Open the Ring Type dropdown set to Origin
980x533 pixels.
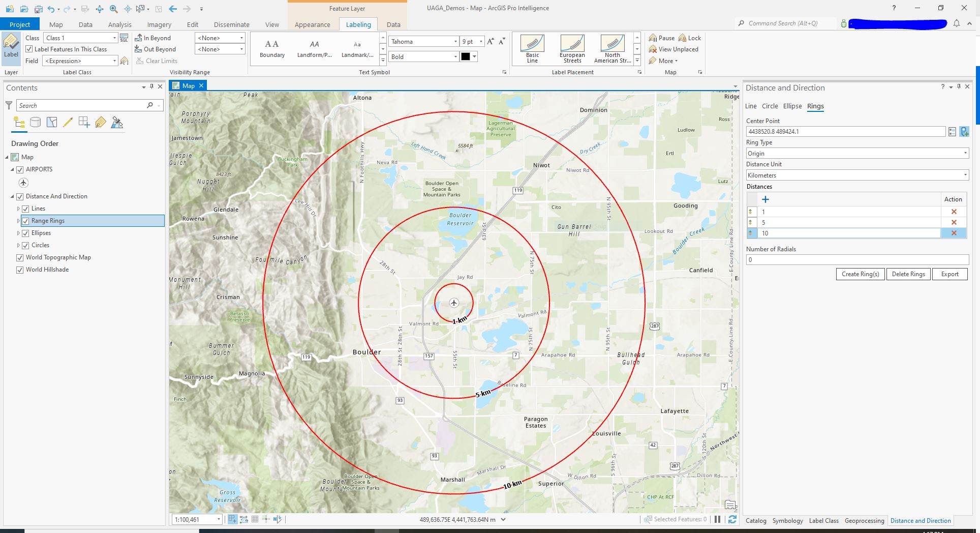[x=964, y=153]
